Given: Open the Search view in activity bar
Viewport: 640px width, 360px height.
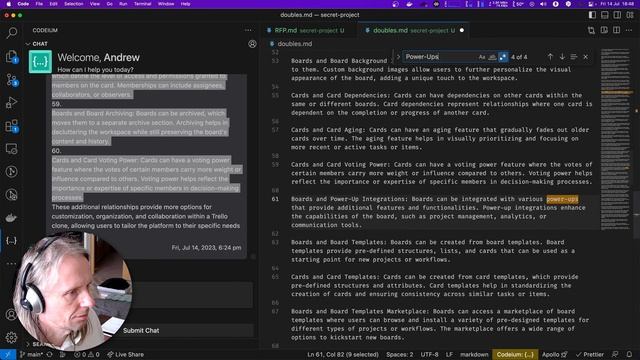Looking at the screenshot, I should click(11, 33).
